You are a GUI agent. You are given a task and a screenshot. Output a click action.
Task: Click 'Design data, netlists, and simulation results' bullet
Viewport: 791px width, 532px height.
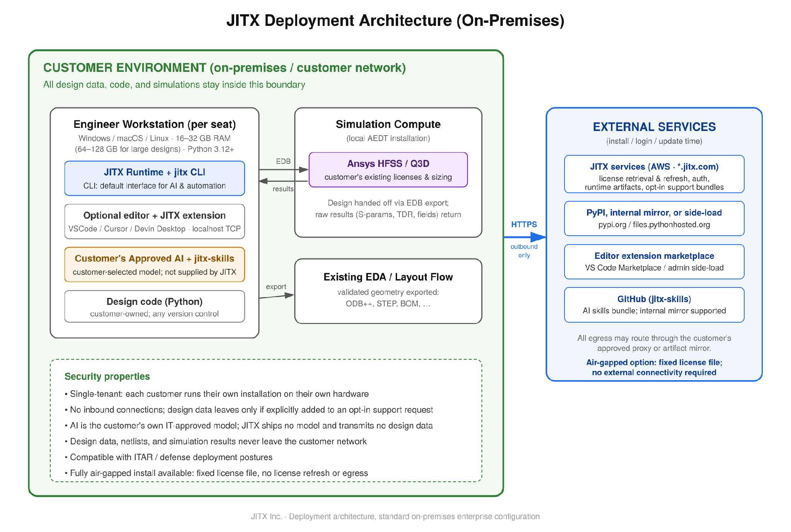(216, 442)
